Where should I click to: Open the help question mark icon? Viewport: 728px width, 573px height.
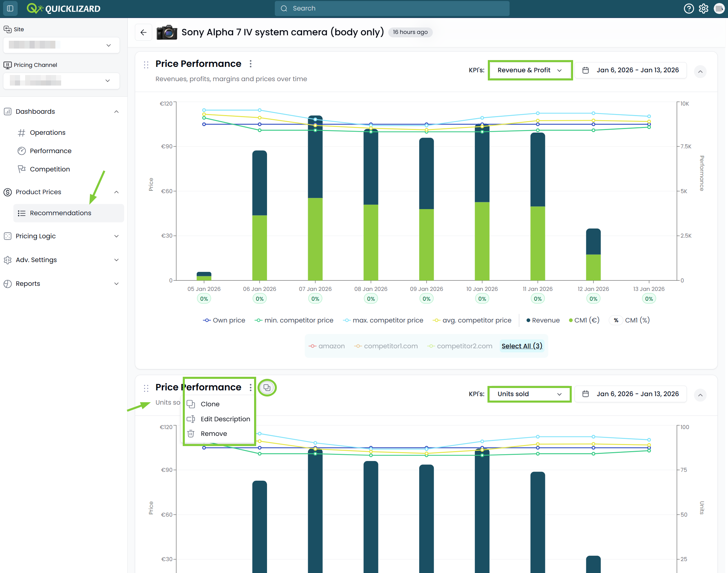689,8
